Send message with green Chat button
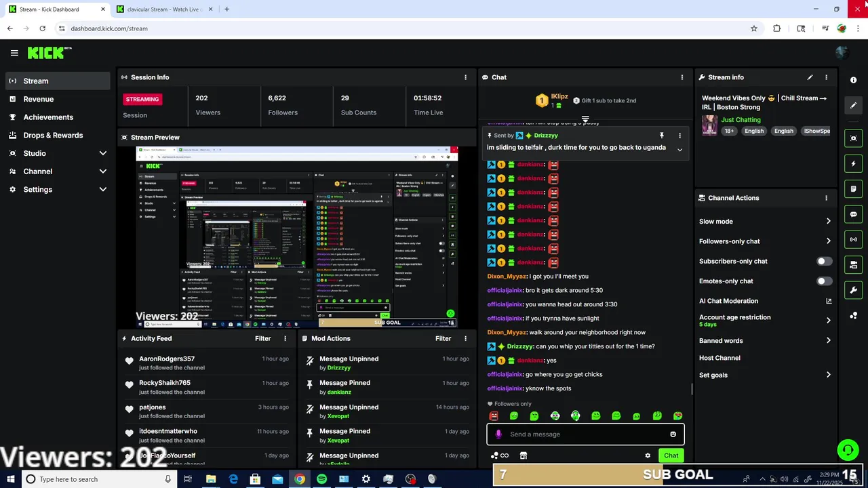Viewport: 868px width, 488px height. coord(671,455)
